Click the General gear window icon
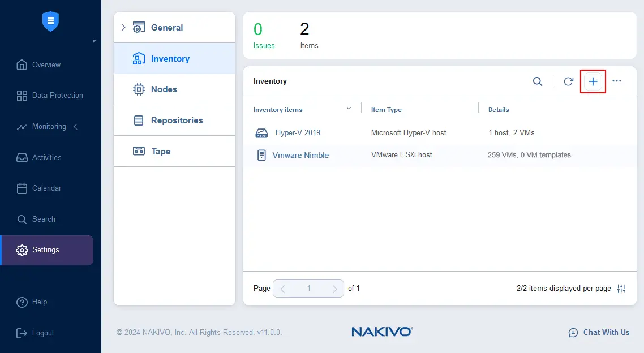The height and width of the screenshot is (353, 644). pos(139,28)
